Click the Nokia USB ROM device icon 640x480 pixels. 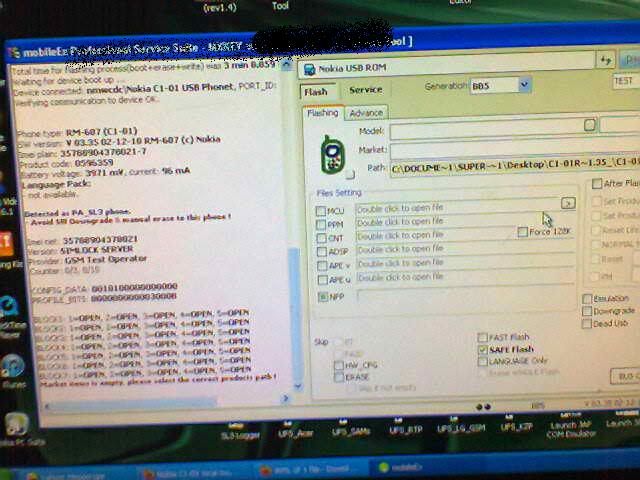tap(309, 69)
